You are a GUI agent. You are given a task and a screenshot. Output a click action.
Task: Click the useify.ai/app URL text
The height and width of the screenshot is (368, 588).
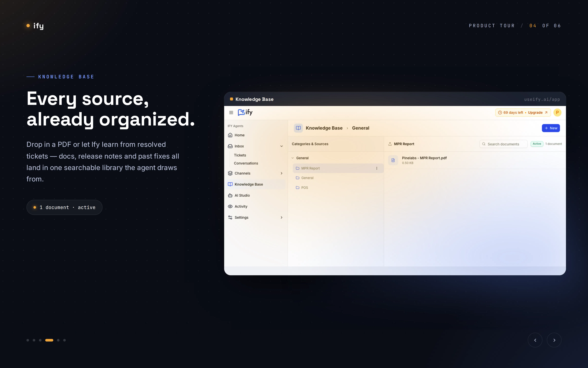542,99
